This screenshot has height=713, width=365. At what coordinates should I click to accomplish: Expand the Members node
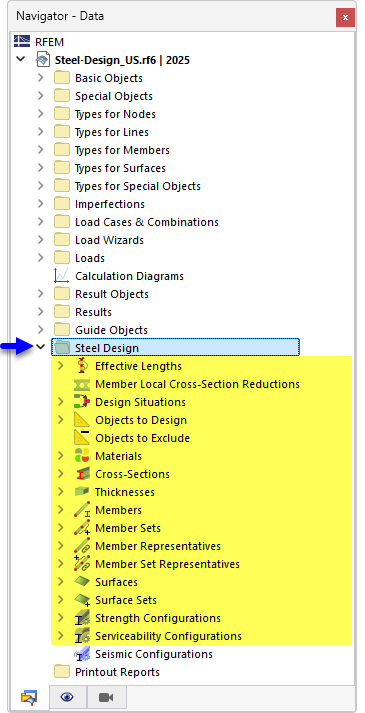(61, 510)
